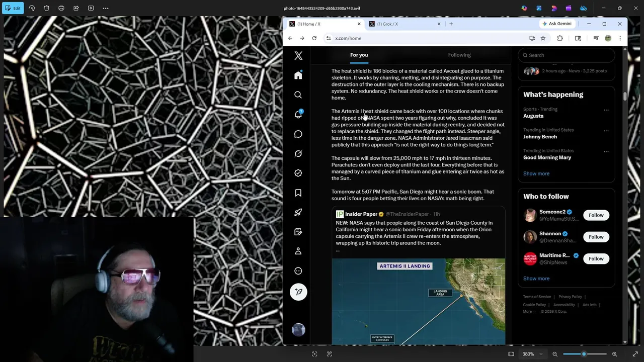
Task: Click the OneDrive cloud icon in Photos
Action: [x=584, y=8]
